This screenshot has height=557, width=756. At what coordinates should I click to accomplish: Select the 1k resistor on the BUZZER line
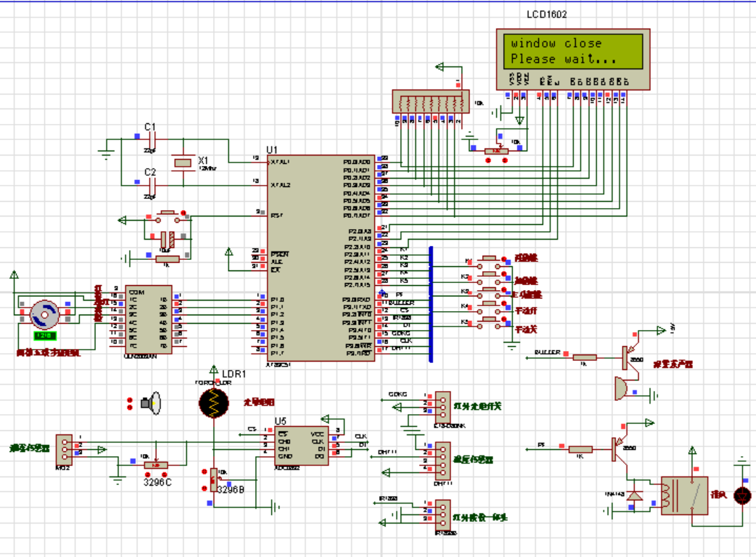coord(584,357)
